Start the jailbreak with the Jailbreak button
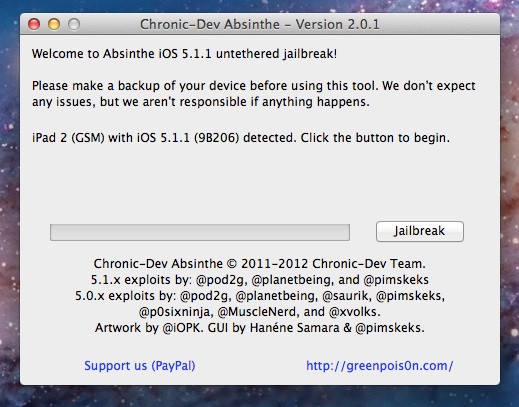 (x=420, y=231)
